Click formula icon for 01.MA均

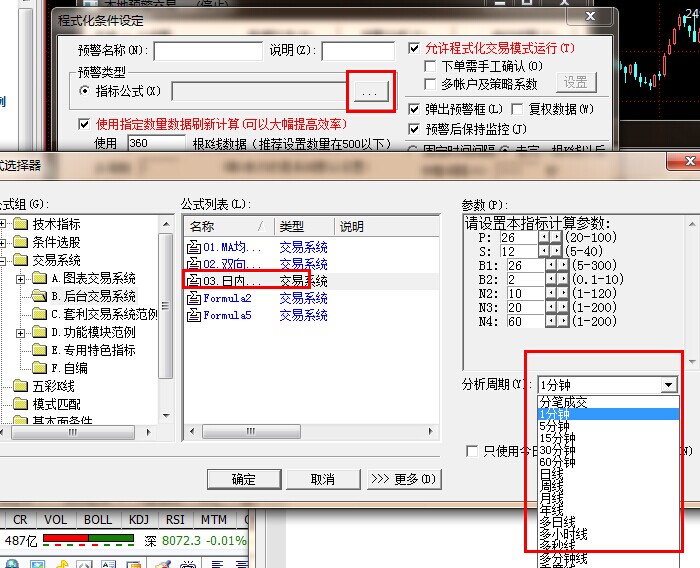pyautogui.click(x=194, y=246)
